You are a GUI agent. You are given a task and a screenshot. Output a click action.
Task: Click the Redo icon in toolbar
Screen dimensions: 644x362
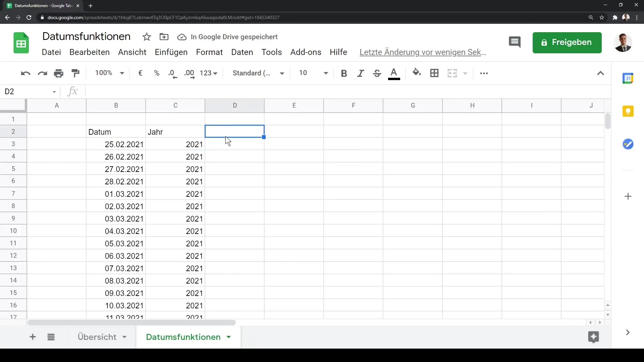coord(42,73)
